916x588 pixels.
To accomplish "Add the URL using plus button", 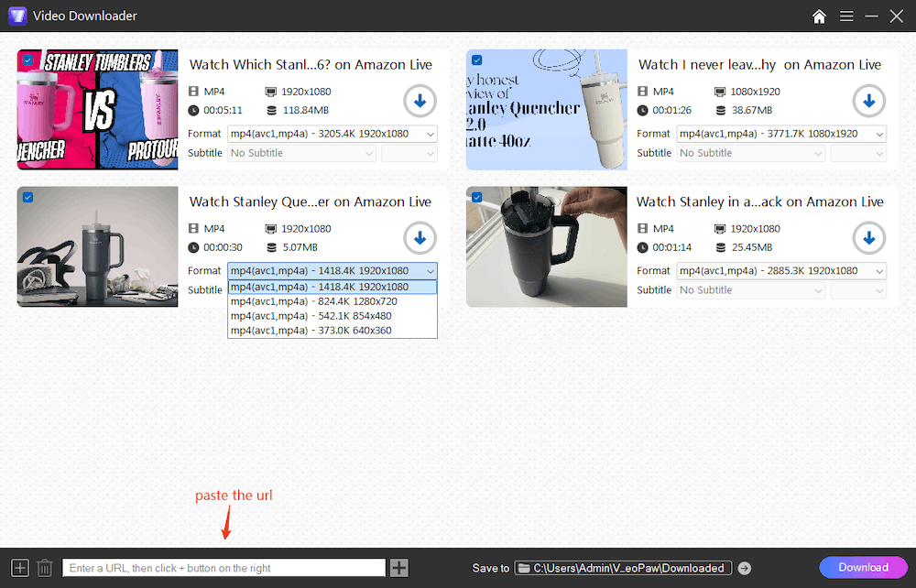I will click(x=399, y=568).
